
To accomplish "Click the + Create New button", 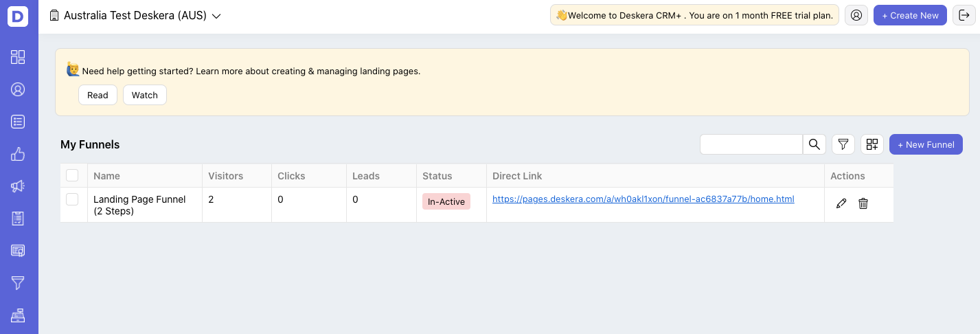I will [911, 15].
